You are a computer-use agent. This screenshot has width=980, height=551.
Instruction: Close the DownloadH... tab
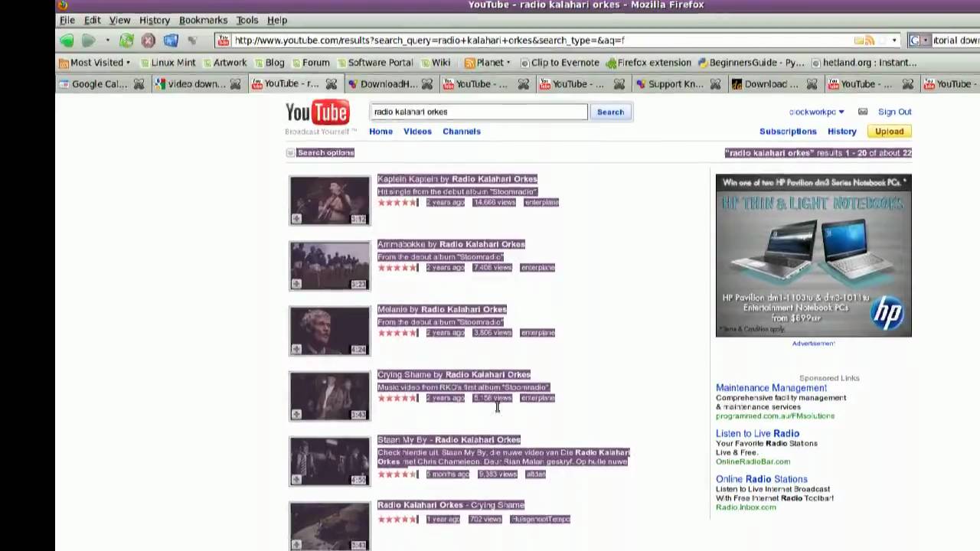pyautogui.click(x=427, y=84)
